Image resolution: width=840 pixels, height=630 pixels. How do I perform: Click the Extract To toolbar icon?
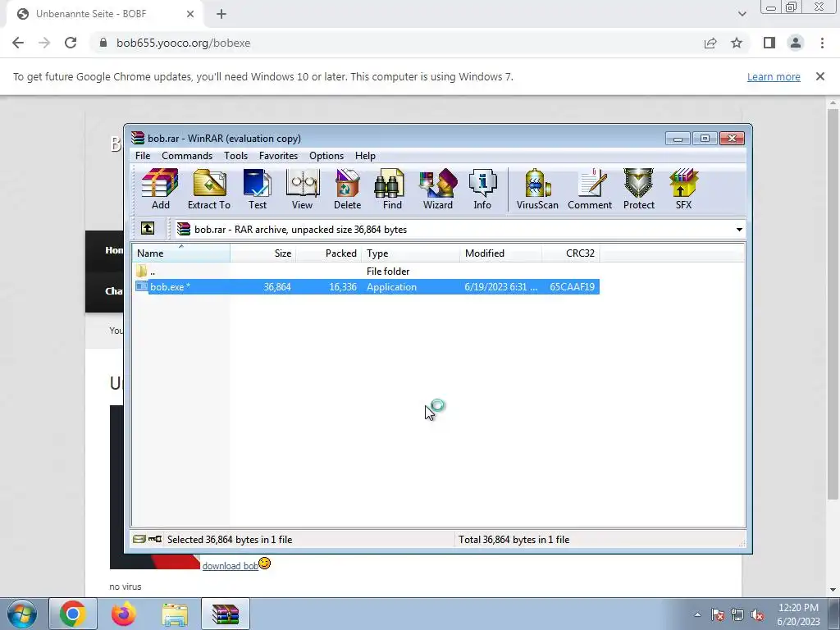pyautogui.click(x=209, y=189)
